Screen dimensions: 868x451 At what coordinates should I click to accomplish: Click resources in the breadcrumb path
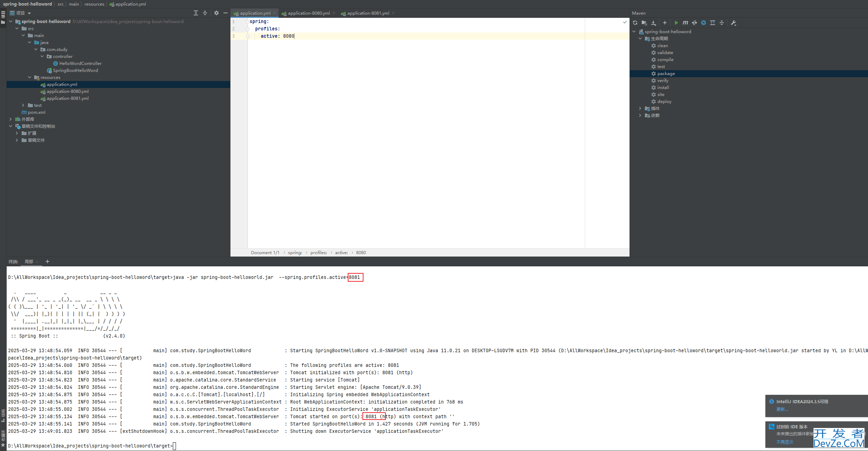click(x=94, y=4)
